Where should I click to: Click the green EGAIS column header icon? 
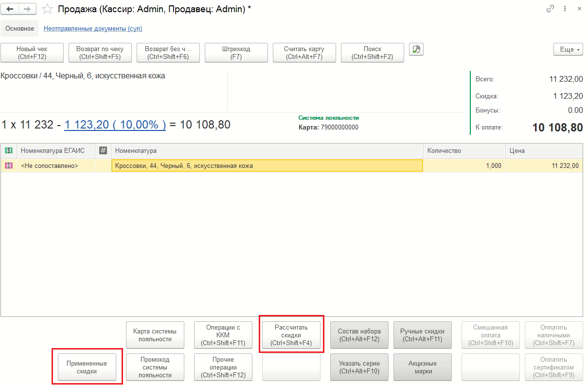pyautogui.click(x=9, y=151)
